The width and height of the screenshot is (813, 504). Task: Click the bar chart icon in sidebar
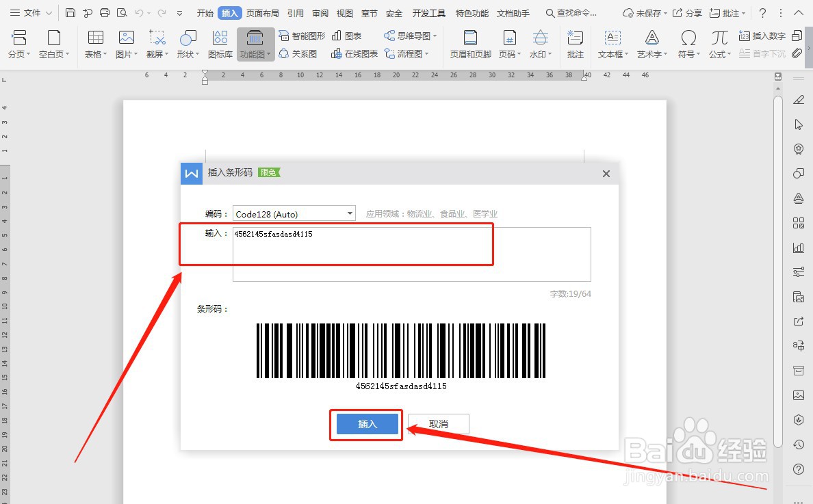pos(799,248)
